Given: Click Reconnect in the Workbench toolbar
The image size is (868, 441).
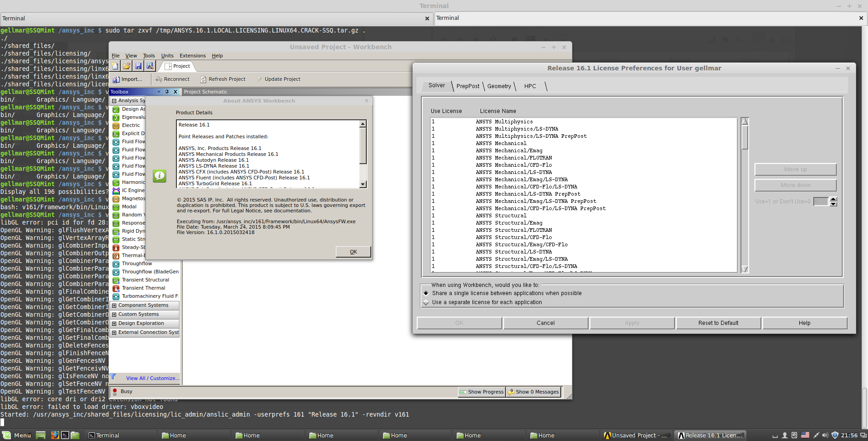Looking at the screenshot, I should [x=172, y=79].
